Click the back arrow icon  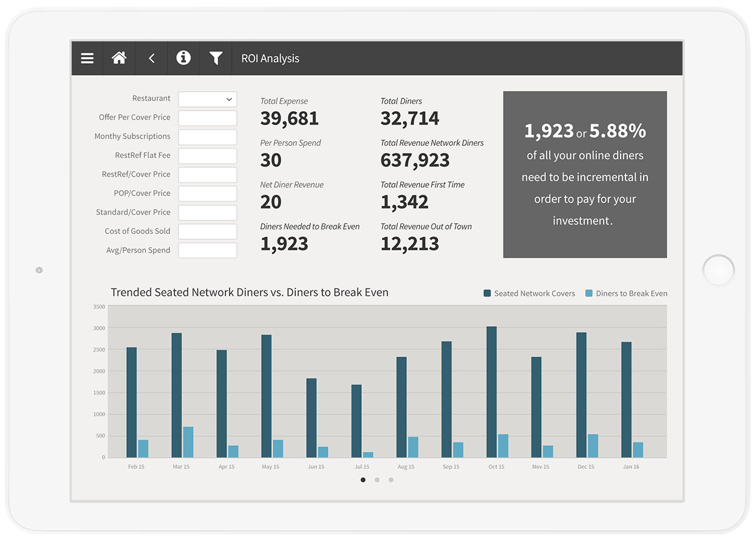pyautogui.click(x=151, y=58)
